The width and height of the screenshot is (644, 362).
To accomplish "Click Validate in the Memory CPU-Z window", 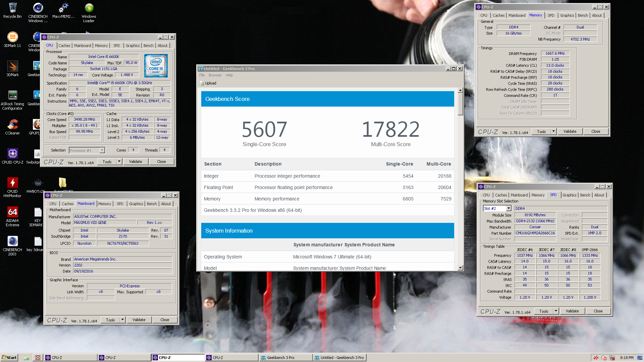I will [570, 131].
